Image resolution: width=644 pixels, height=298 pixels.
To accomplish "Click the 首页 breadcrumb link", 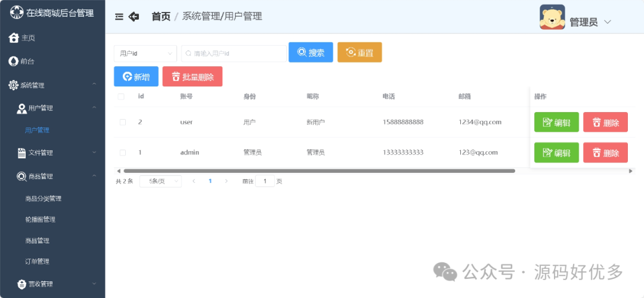I will [x=161, y=17].
